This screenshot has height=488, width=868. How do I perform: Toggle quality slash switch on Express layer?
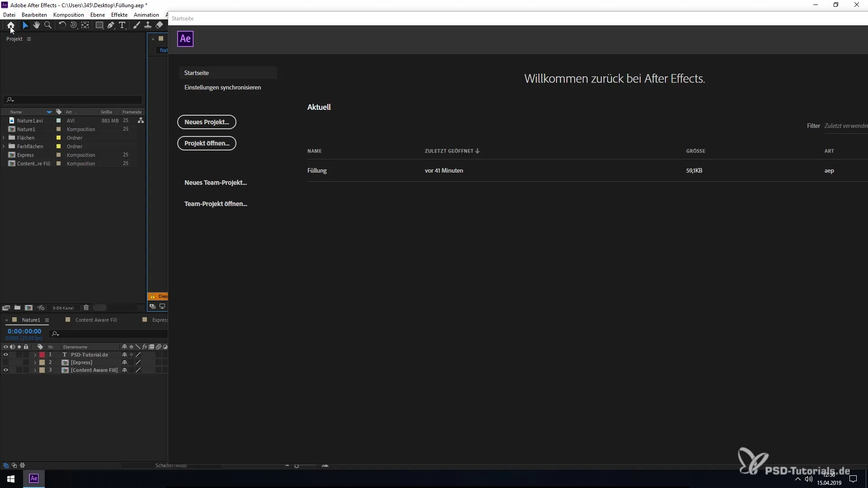pyautogui.click(x=138, y=363)
